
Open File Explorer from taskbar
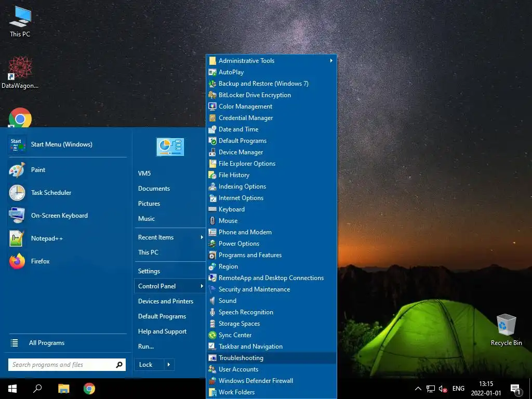click(63, 389)
